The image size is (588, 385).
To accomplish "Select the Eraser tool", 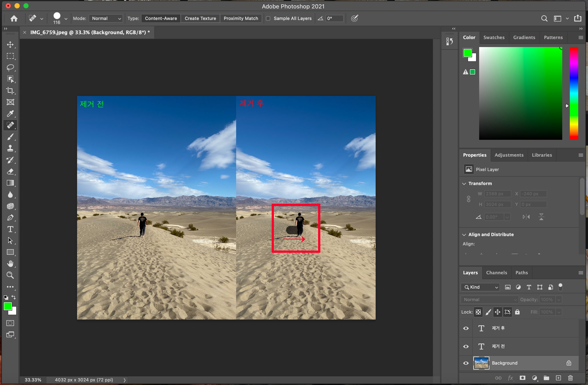I will pos(10,172).
